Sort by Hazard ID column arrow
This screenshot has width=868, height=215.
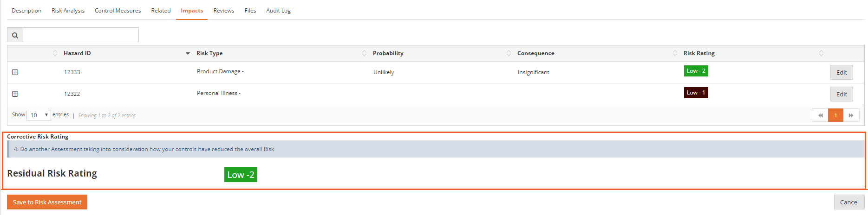pyautogui.click(x=188, y=53)
